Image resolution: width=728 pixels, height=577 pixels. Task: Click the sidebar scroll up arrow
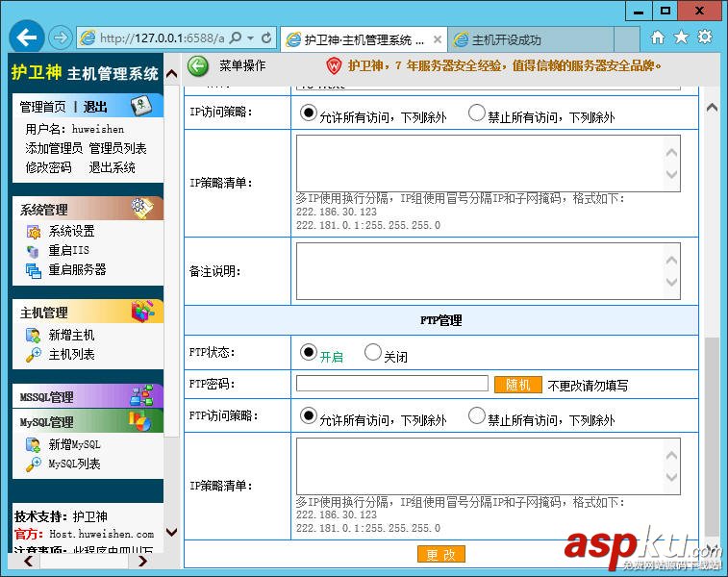pyautogui.click(x=172, y=74)
